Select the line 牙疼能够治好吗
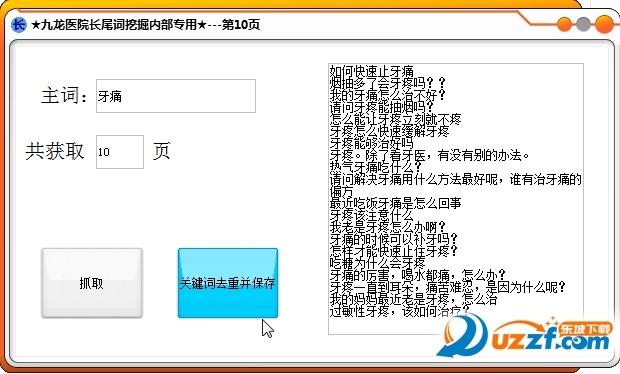The image size is (620, 374). 372,143
